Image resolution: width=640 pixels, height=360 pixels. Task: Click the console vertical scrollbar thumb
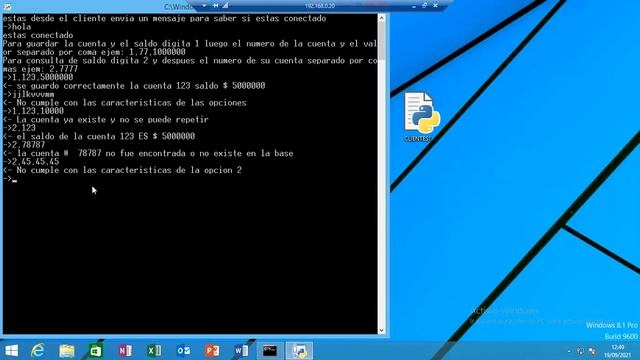pos(381,40)
